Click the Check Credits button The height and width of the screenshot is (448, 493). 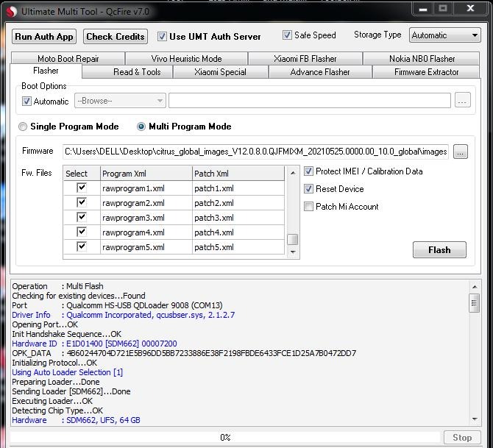pyautogui.click(x=115, y=37)
